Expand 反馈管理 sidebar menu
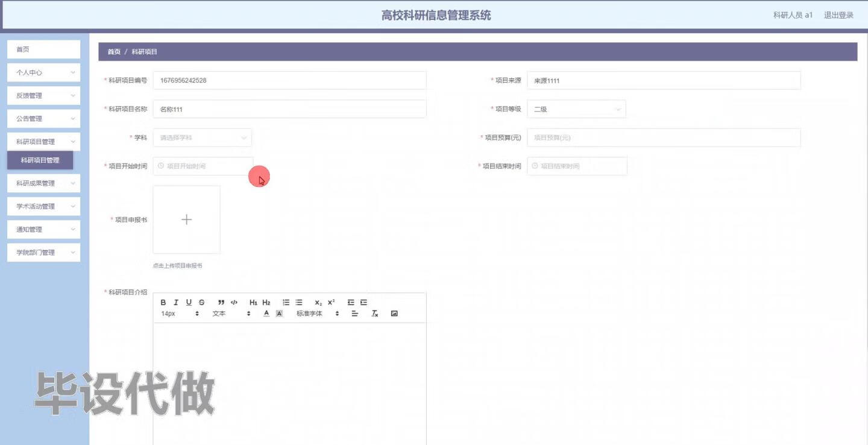Viewport: 868px width, 445px height. (43, 95)
